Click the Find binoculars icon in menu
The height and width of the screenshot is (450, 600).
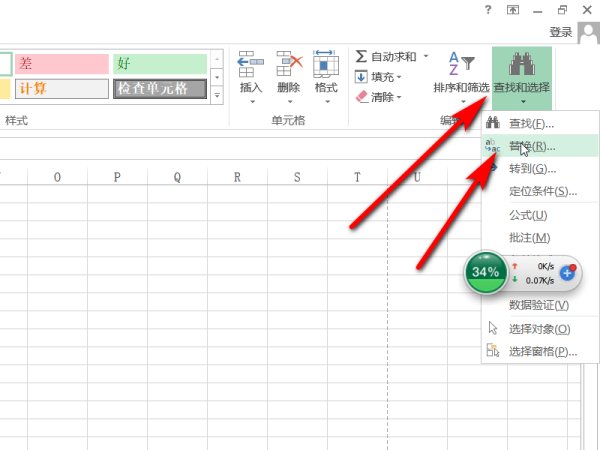492,123
